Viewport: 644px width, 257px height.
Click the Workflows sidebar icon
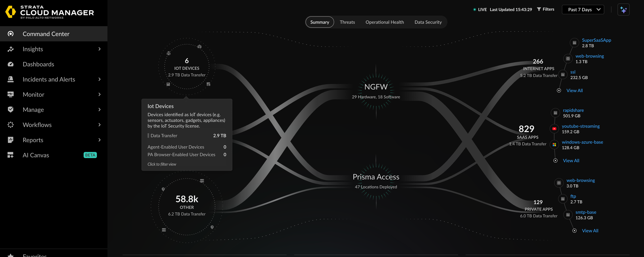pos(11,125)
